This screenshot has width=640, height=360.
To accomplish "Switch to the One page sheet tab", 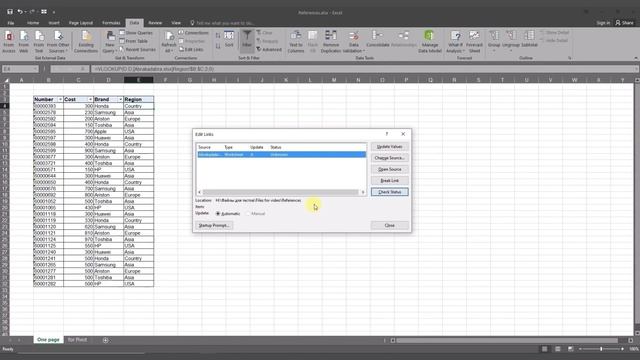I will [x=48, y=340].
